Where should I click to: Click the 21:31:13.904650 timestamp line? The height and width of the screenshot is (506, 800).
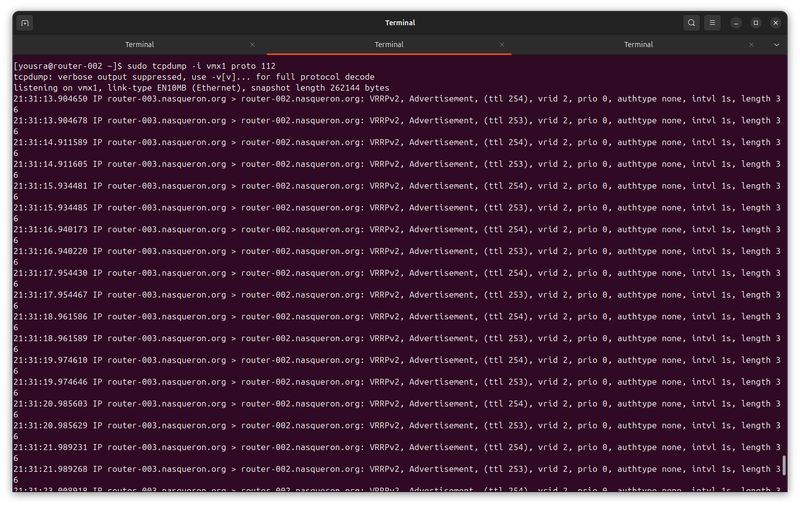click(x=50, y=99)
